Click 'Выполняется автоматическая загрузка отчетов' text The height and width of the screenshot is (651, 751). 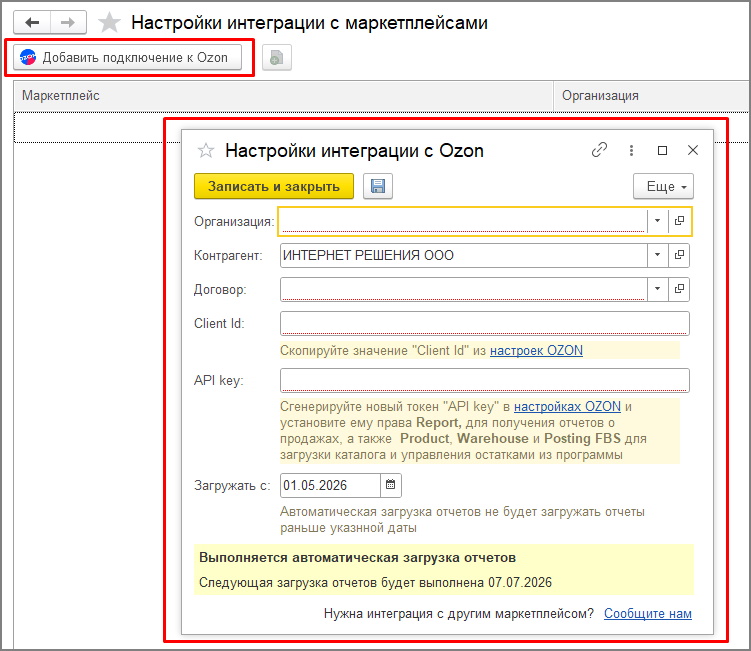click(357, 558)
